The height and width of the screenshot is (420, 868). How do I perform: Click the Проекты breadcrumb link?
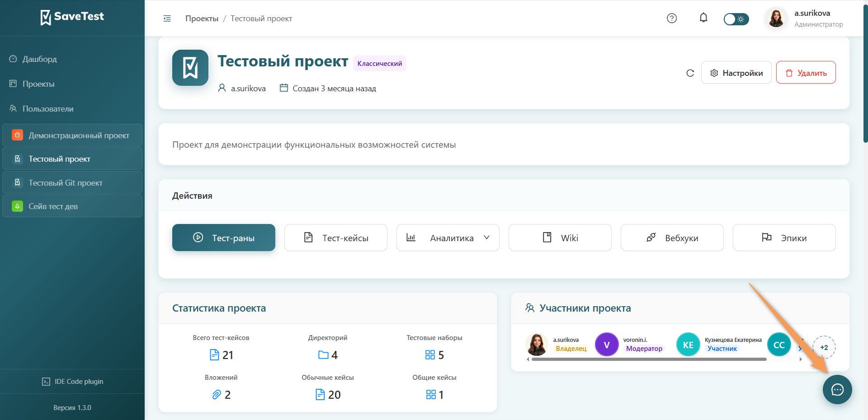click(202, 19)
